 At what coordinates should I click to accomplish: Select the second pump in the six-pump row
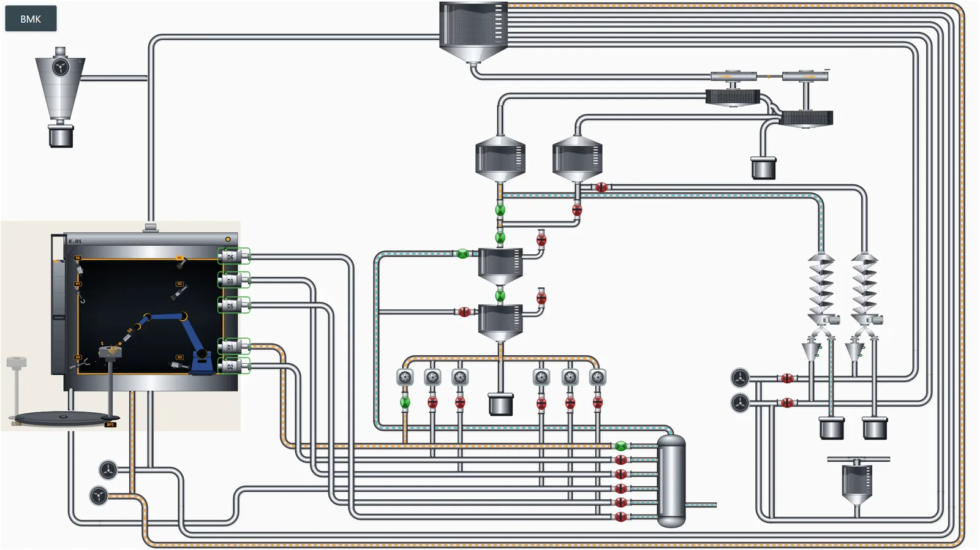click(x=432, y=377)
